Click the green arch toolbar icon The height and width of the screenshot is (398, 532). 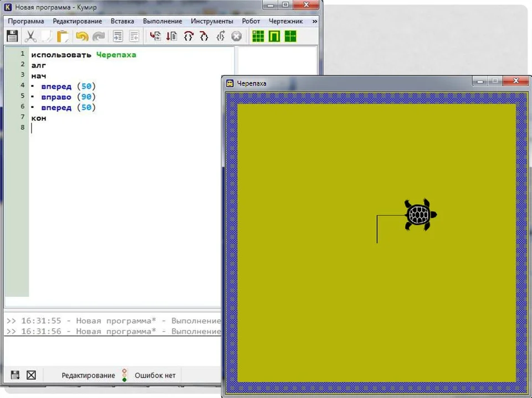pos(274,36)
